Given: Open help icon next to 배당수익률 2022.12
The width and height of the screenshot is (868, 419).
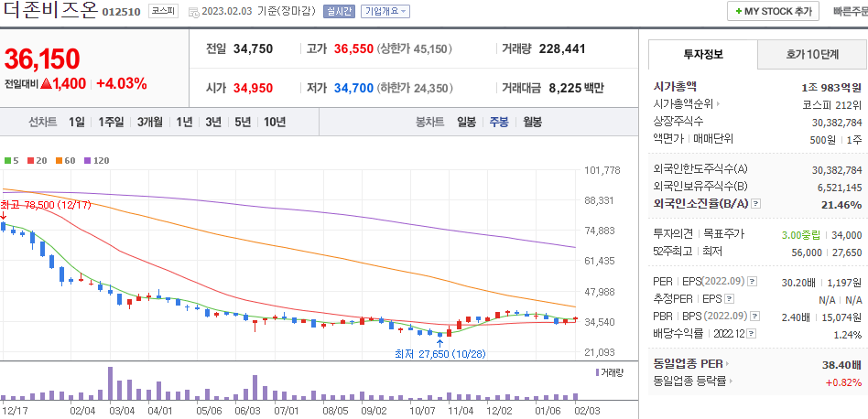Looking at the screenshot, I should tap(751, 335).
